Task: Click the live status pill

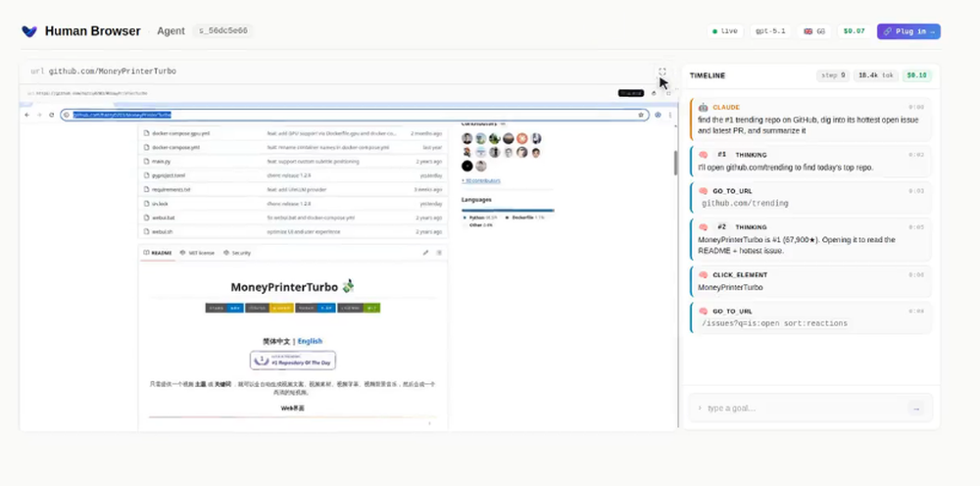Action: (725, 31)
